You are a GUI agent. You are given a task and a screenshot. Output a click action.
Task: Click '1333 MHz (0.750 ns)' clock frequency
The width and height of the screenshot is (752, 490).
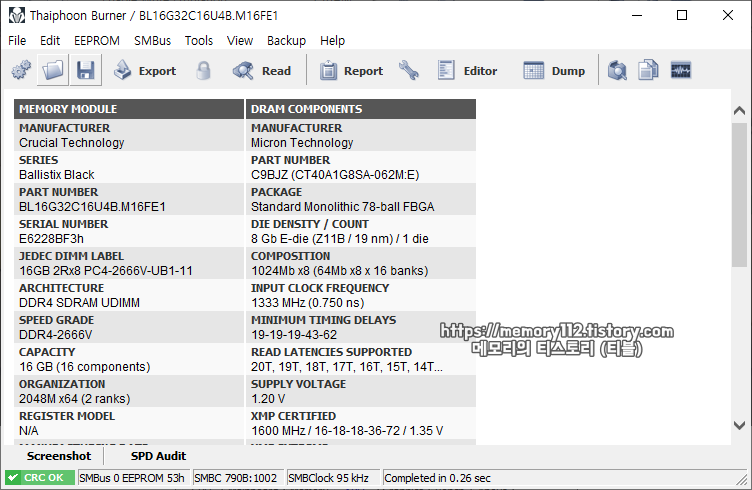[x=307, y=303]
